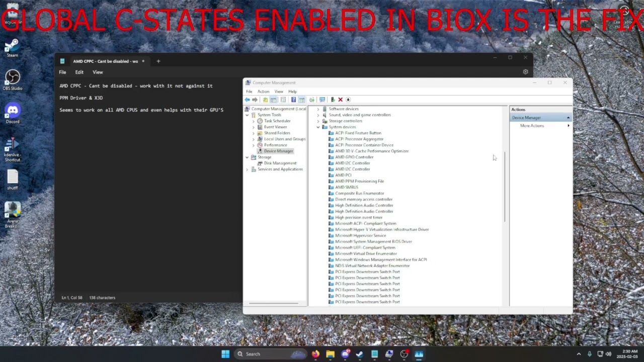Open the Discord desktop icon
This screenshot has width=644, height=362.
point(12,114)
